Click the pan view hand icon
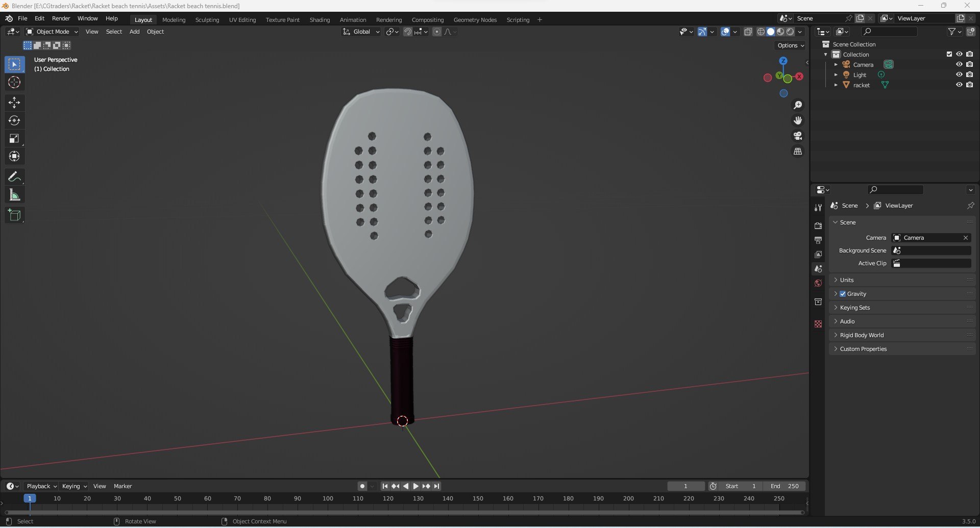This screenshot has width=980, height=528. 798,120
